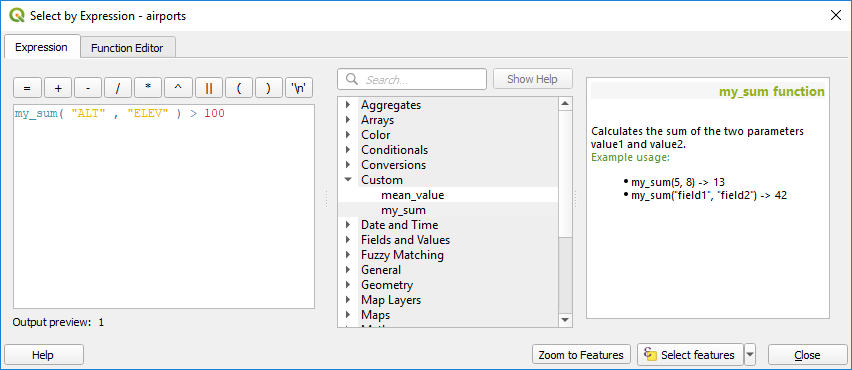Click Select features button
The height and width of the screenshot is (370, 852).
[x=690, y=355]
